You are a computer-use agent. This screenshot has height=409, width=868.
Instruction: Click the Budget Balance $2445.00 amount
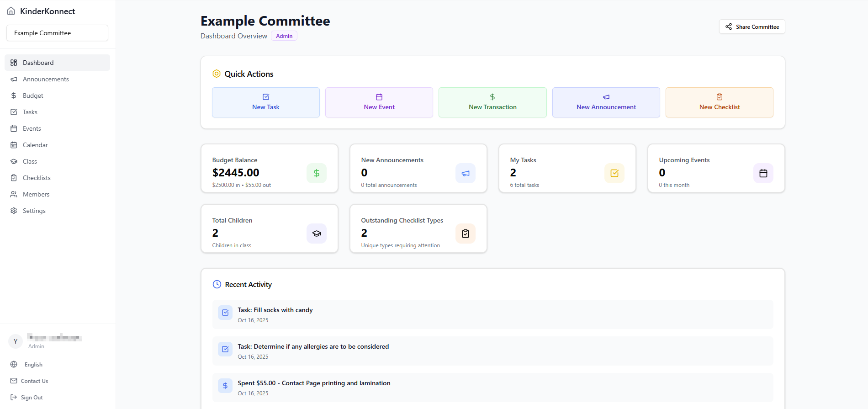tap(236, 172)
